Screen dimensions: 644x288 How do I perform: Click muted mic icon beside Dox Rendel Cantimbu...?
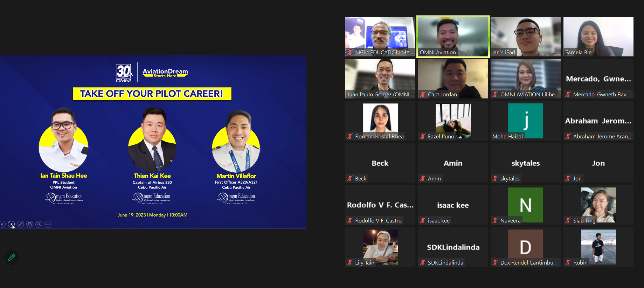click(x=495, y=263)
